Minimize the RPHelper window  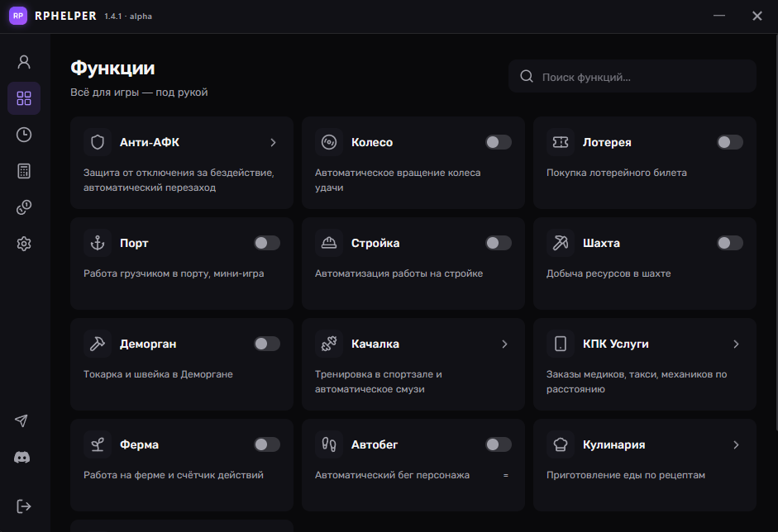(x=719, y=16)
